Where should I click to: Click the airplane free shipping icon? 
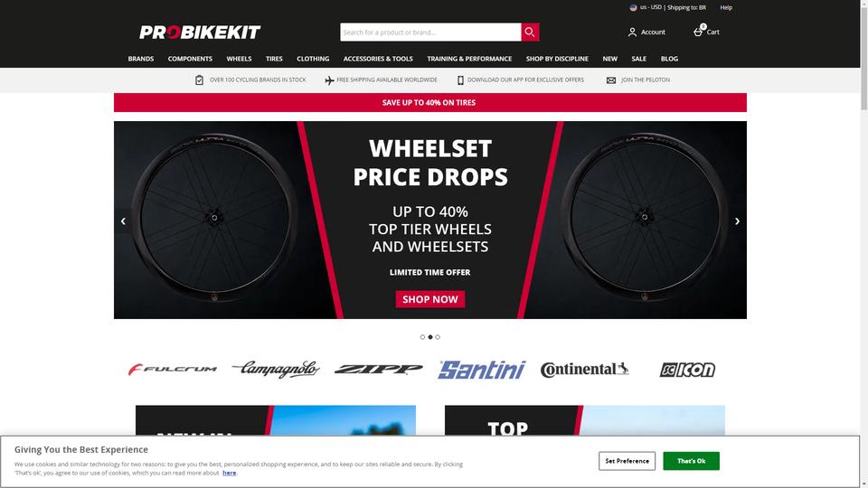(329, 80)
